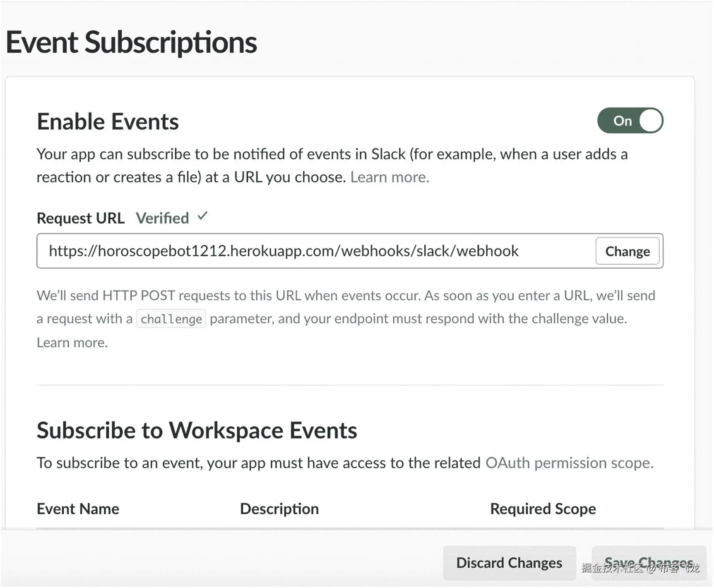Click into the Request URL field
Viewport: 714px width, 588px height.
pyautogui.click(x=315, y=251)
